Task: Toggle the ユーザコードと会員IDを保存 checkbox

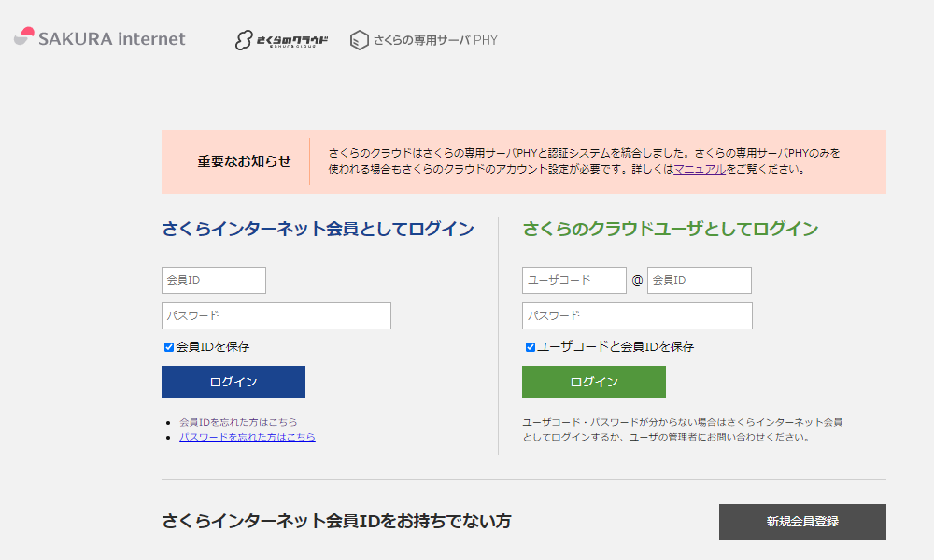Action: 531,347
